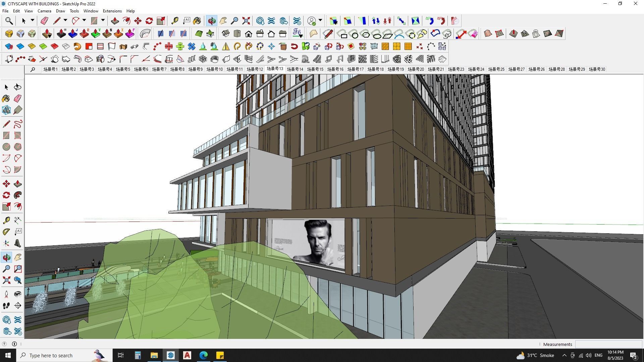The height and width of the screenshot is (362, 644).
Task: Click the Front view house icon
Action: coord(249,34)
